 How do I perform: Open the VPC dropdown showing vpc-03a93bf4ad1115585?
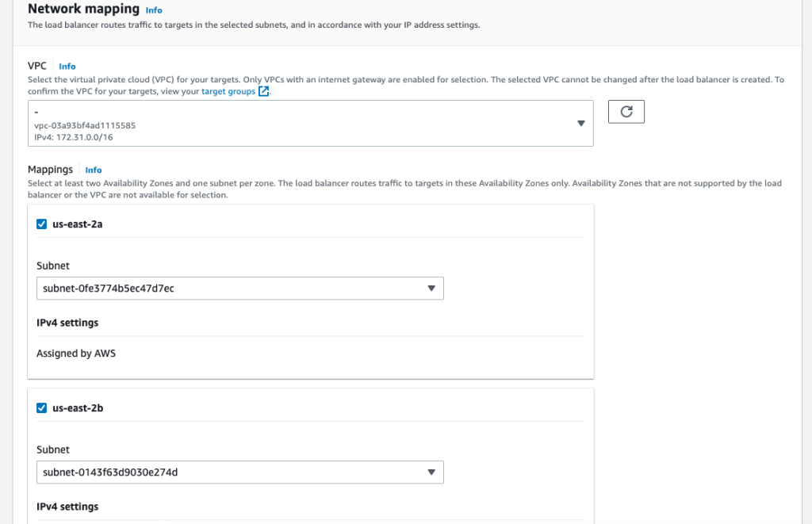click(309, 124)
